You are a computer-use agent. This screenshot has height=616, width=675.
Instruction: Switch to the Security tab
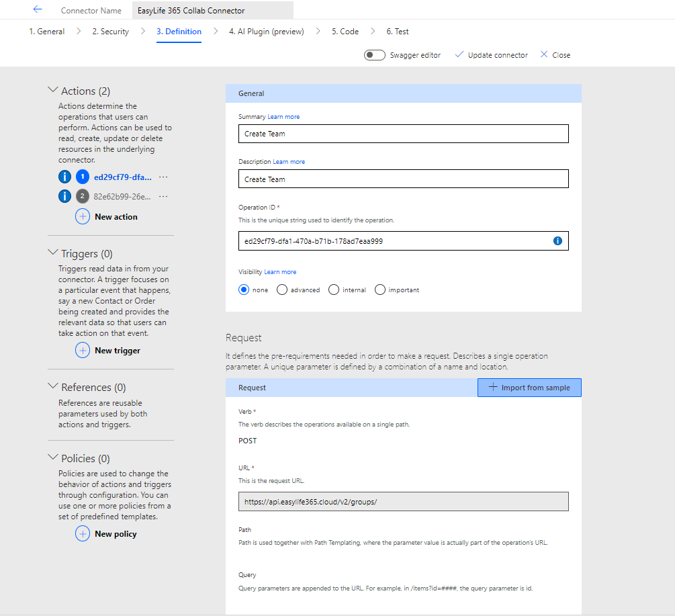(110, 31)
